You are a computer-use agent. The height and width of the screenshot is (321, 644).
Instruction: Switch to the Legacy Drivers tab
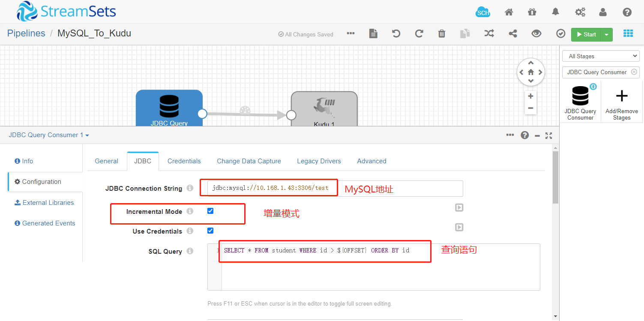(x=319, y=161)
